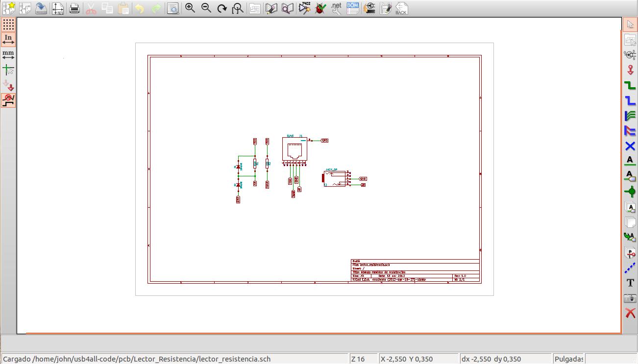Select the wire to bus entry tool
Image resolution: width=638 pixels, height=364 pixels.
[x=630, y=116]
